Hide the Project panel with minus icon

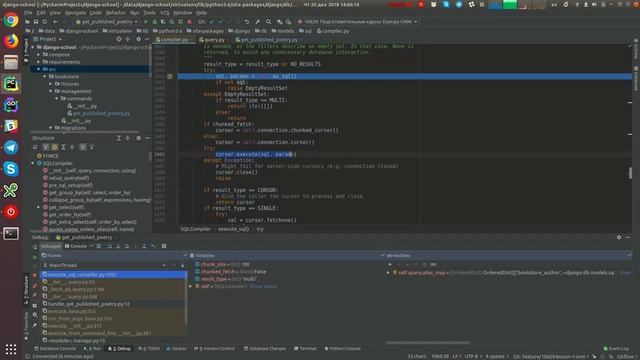[147, 39]
